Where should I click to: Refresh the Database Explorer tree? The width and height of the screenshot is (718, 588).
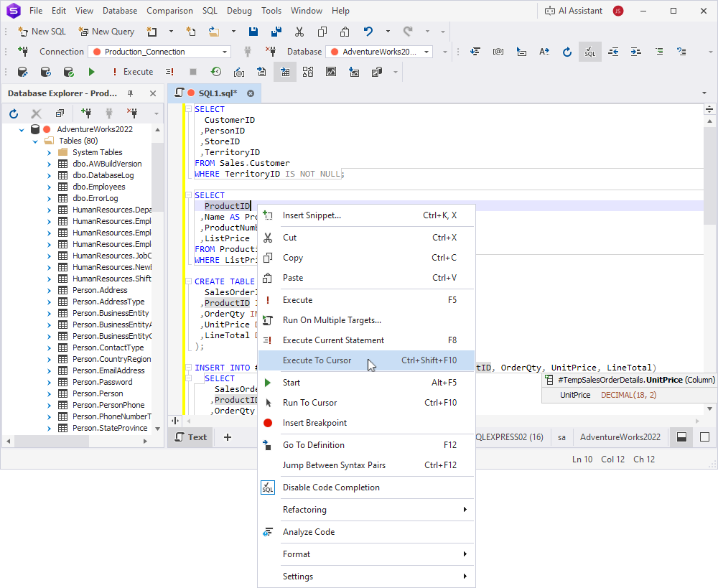[x=14, y=113]
